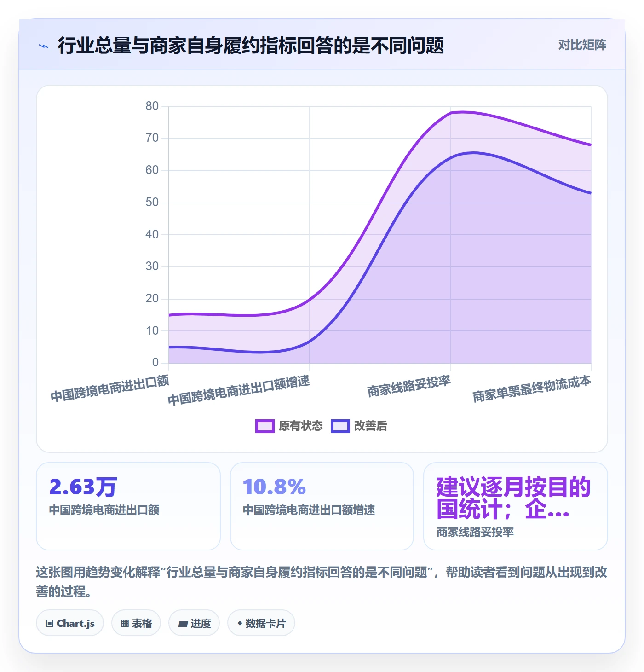Click the square icon in the Chart.js chip

coord(50,624)
